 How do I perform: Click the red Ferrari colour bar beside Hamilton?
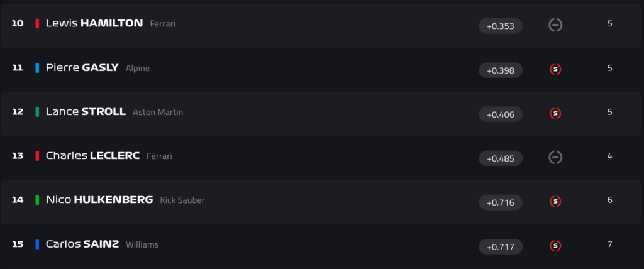point(38,24)
